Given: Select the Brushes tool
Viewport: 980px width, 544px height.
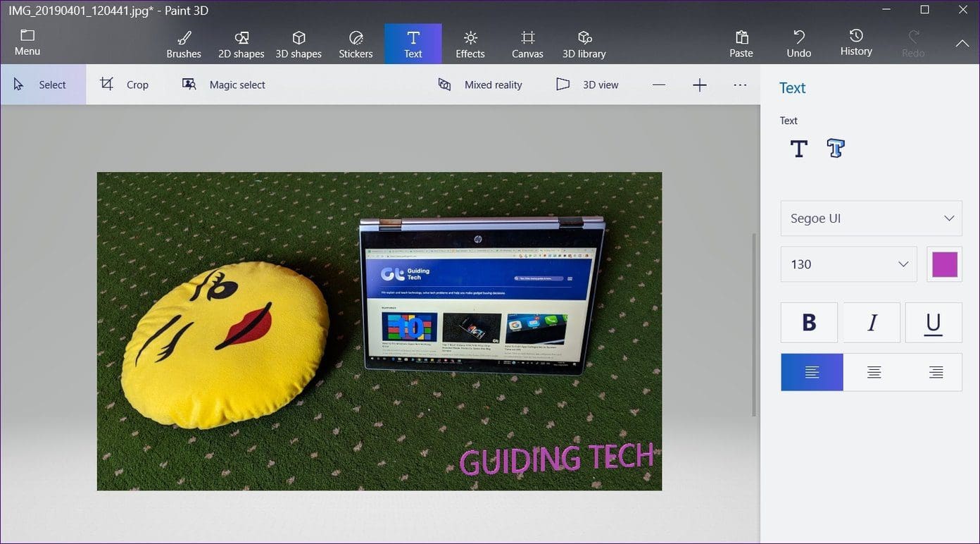Looking at the screenshot, I should (x=184, y=44).
